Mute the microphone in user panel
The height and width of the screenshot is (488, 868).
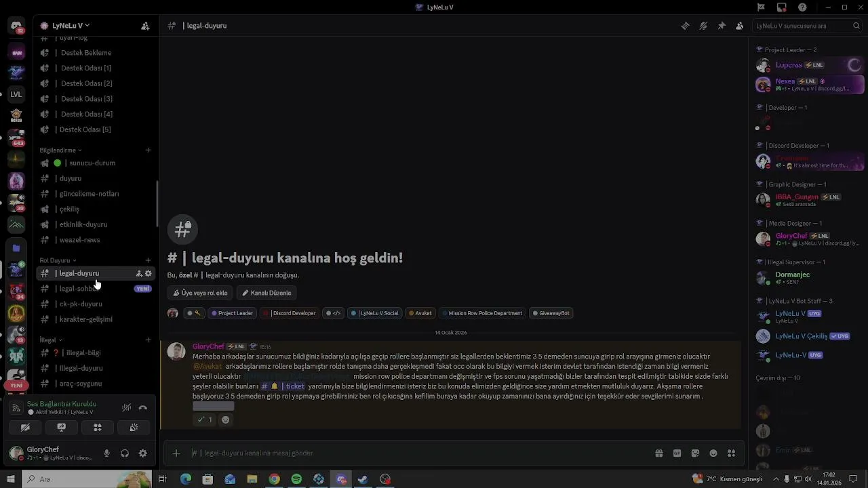tap(106, 453)
